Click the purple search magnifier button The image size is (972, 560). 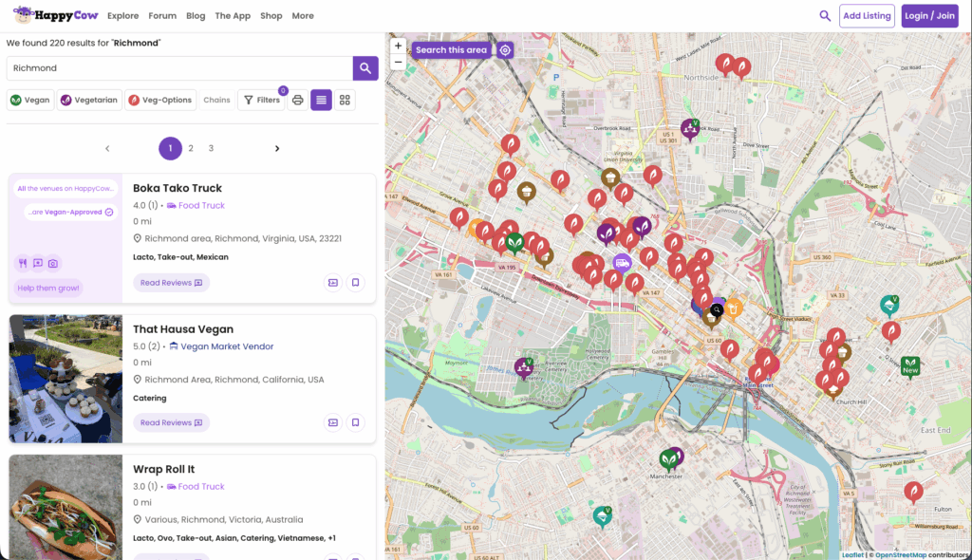365,68
